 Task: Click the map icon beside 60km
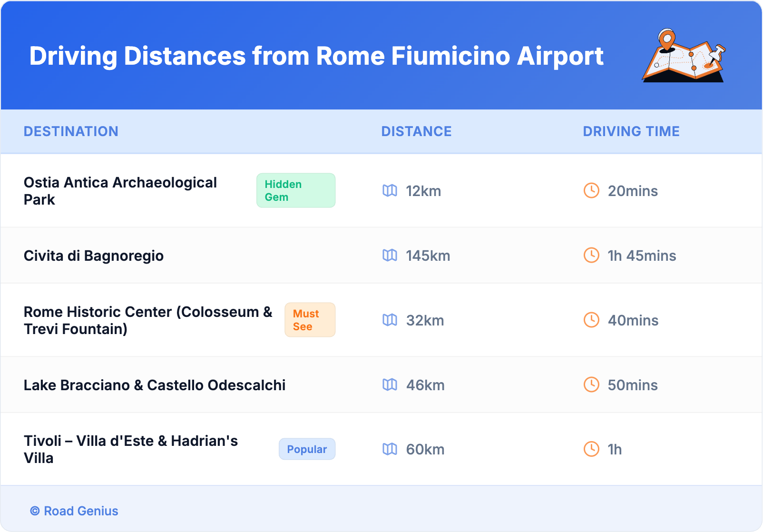click(390, 449)
